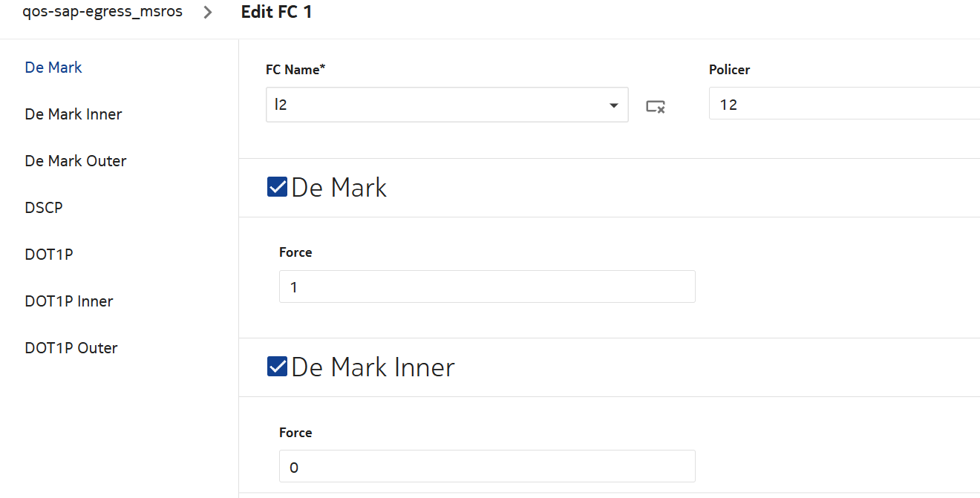The image size is (980, 498).
Task: Toggle the De Mark Inner checkbox
Action: [277, 367]
